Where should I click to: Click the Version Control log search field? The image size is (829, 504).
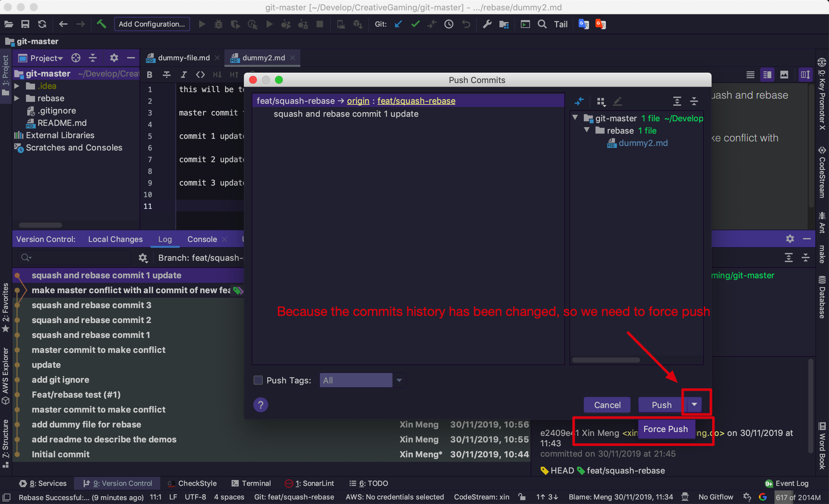(74, 258)
